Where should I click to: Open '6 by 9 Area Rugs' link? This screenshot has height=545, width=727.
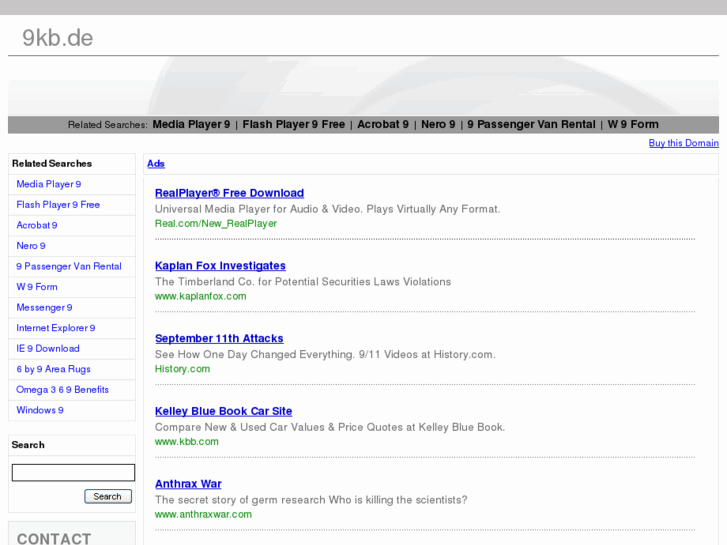53,369
